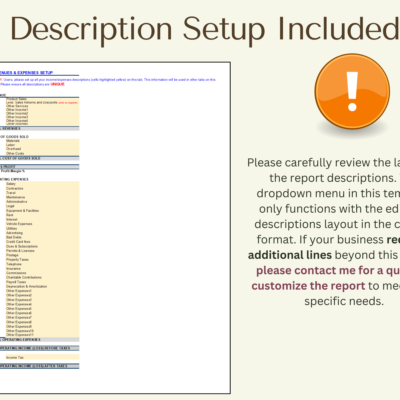Click the 'additional lines' bold text
This screenshot has width=400, height=400.
[x=290, y=255]
